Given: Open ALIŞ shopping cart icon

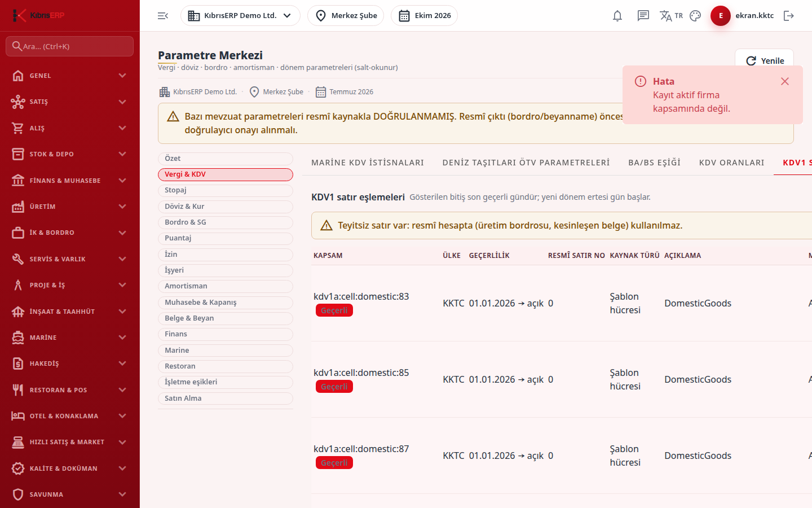Looking at the screenshot, I should point(18,128).
